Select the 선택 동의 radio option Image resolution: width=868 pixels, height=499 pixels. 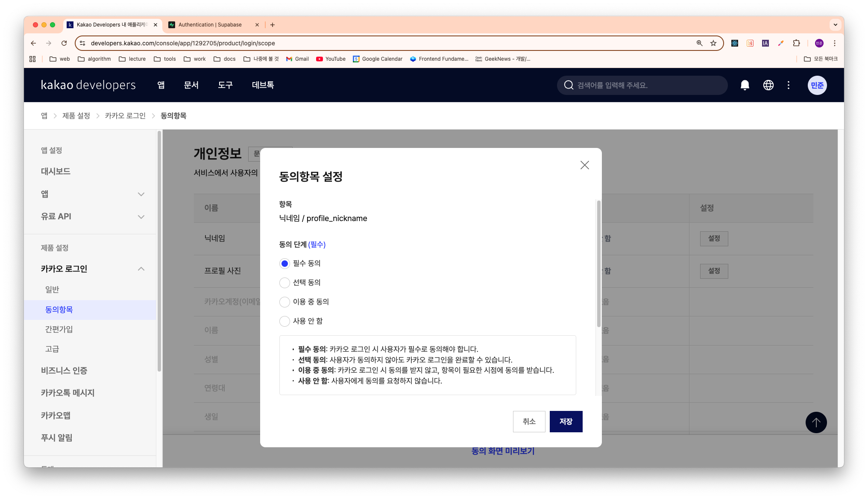pyautogui.click(x=284, y=283)
